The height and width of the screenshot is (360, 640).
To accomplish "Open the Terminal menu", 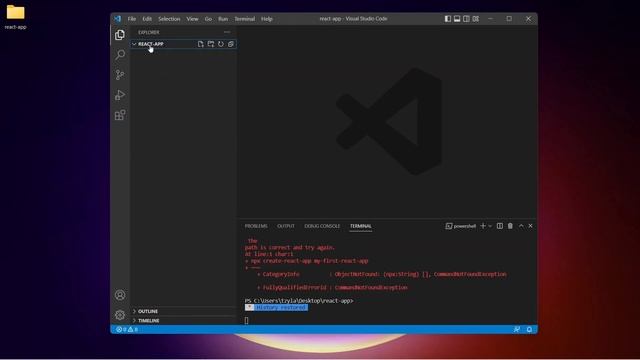I will (x=244, y=19).
